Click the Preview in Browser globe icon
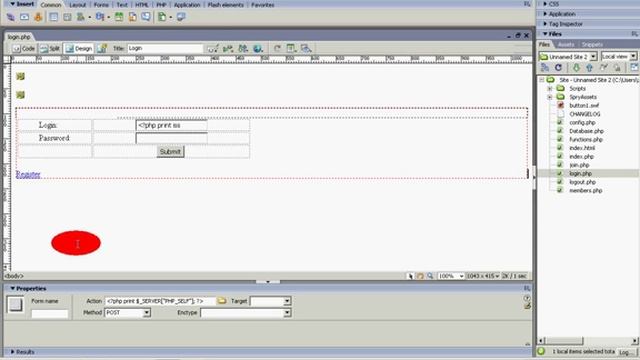Screen dimensions: 640x360 point(258,49)
